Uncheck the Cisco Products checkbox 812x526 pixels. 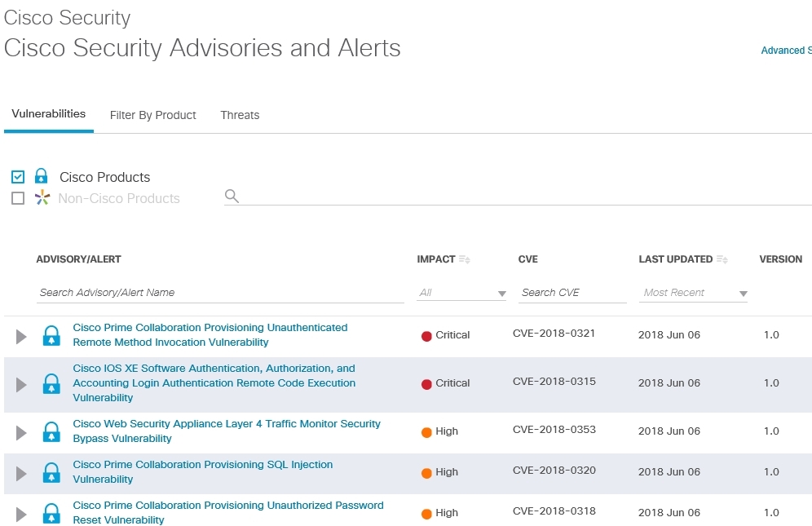pyautogui.click(x=18, y=177)
